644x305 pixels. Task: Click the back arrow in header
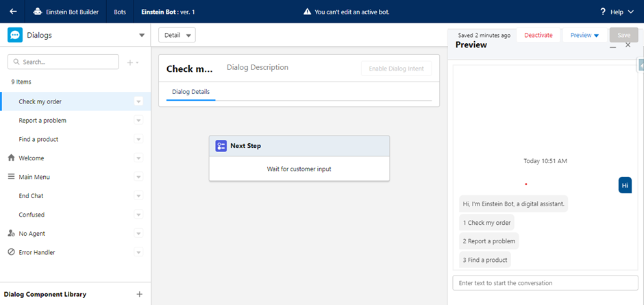click(x=13, y=12)
